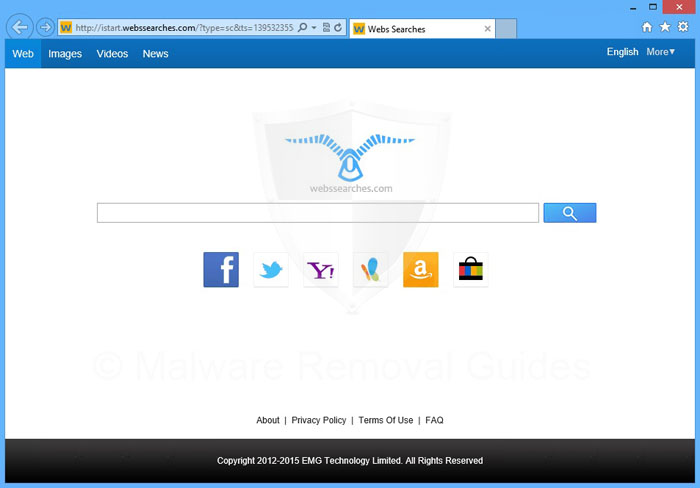Image resolution: width=700 pixels, height=488 pixels.
Task: Open the Terms Of Use link
Action: [x=386, y=420]
